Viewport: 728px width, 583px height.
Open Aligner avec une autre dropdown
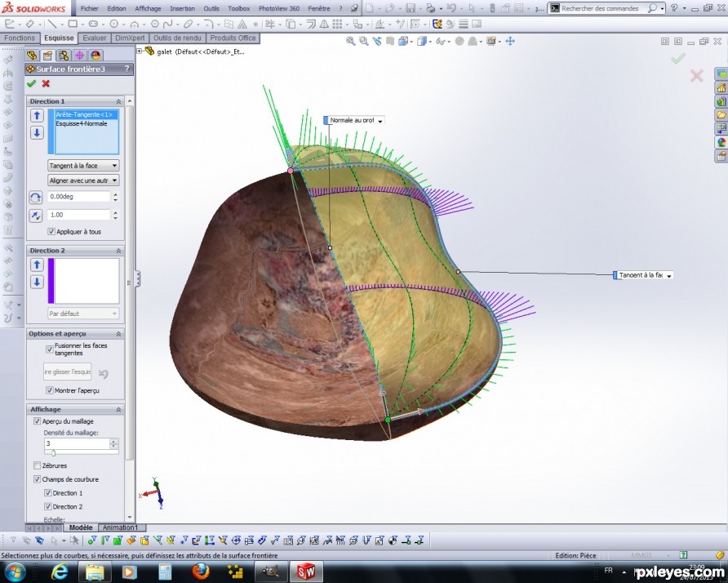coord(83,180)
